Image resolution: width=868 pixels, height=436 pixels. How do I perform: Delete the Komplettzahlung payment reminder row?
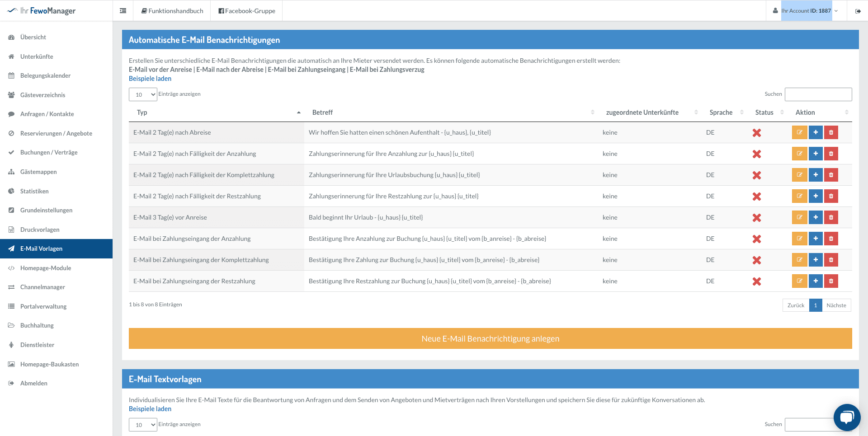pyautogui.click(x=831, y=175)
